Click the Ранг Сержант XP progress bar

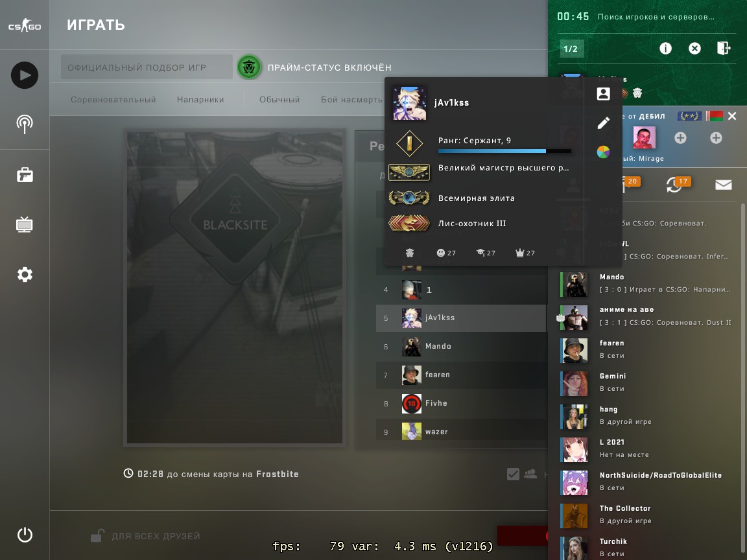[504, 151]
